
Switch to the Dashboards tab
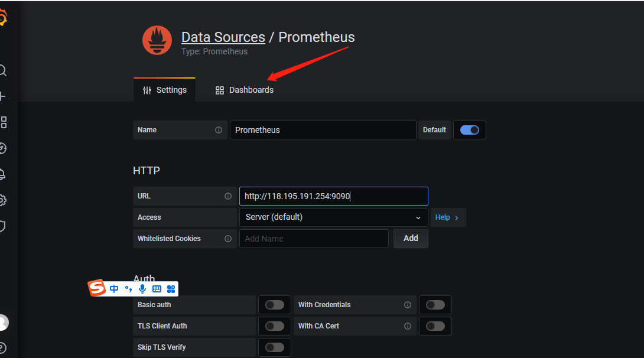tap(245, 90)
